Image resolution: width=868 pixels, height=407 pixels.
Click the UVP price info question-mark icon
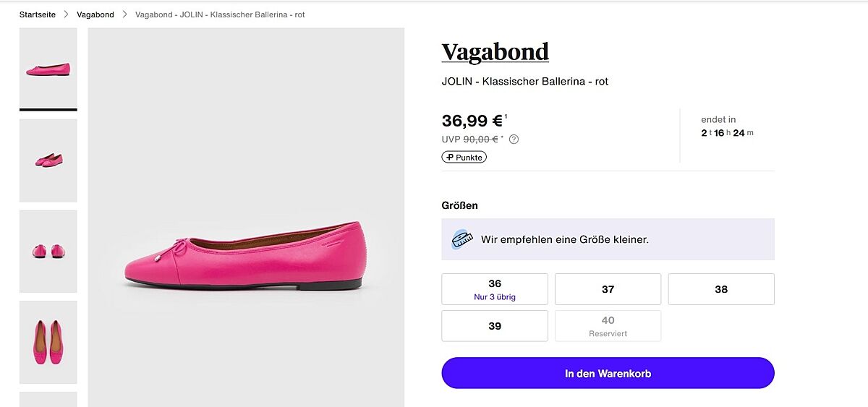pos(514,140)
